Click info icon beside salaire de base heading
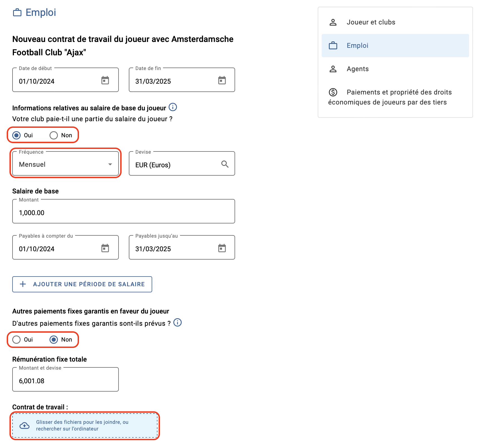 (x=173, y=107)
